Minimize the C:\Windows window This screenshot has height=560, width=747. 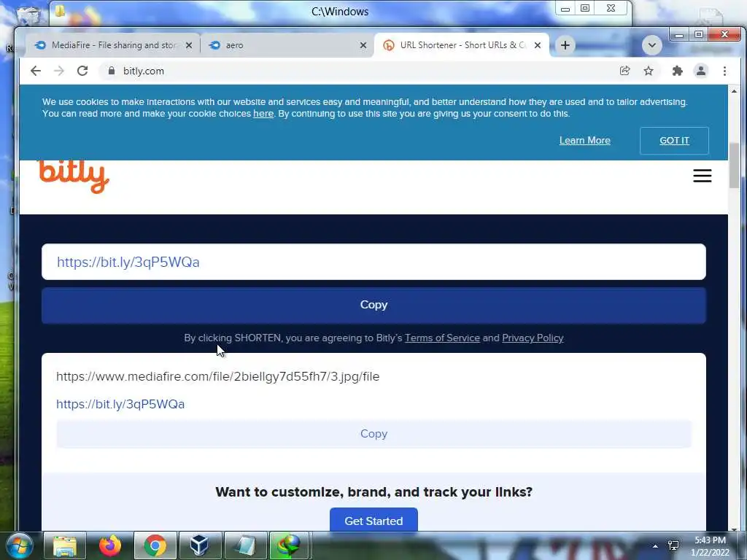pos(565,9)
